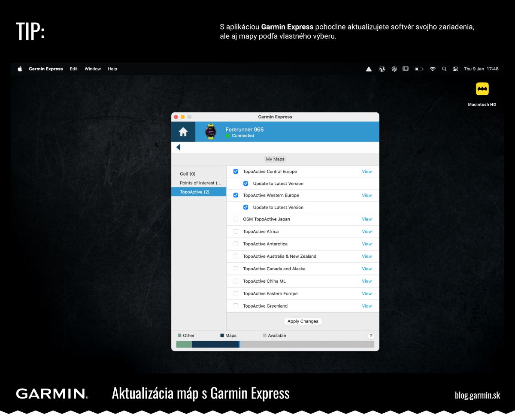Open the Window menu
515x420 pixels.
[93, 69]
